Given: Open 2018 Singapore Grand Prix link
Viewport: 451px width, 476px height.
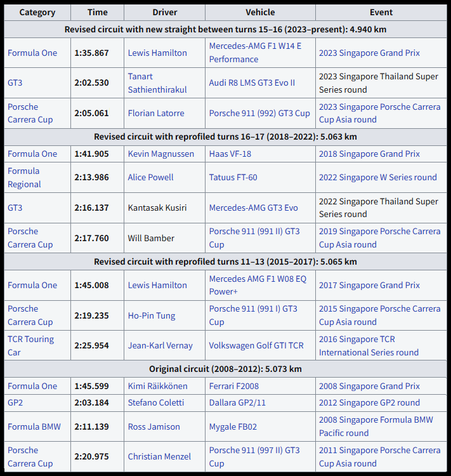Looking at the screenshot, I should [369, 154].
